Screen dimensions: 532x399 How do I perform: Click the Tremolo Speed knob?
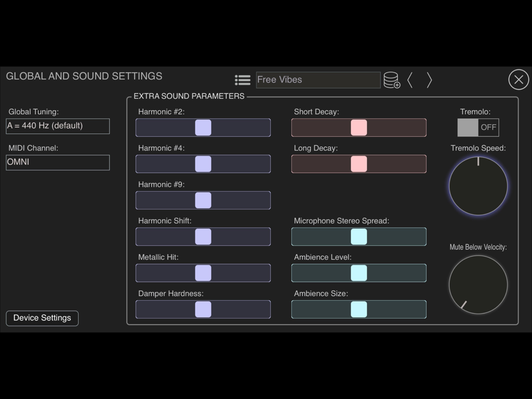pyautogui.click(x=478, y=186)
